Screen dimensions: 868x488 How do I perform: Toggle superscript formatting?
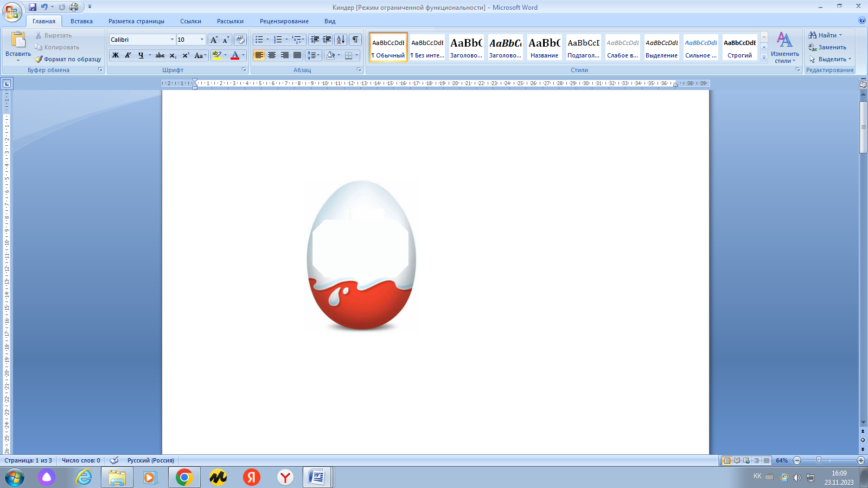[x=186, y=55]
